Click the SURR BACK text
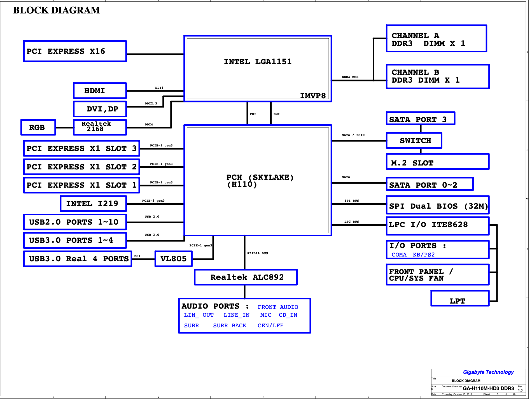532x401 pixels. 230,325
